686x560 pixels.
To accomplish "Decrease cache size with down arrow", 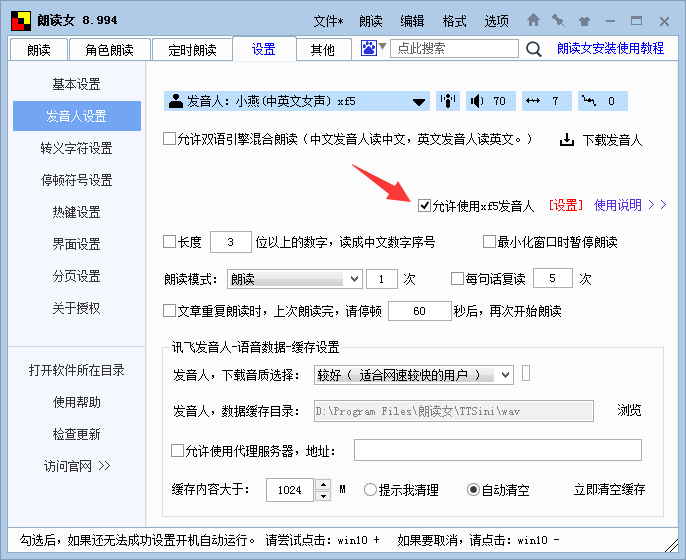I will coord(323,496).
